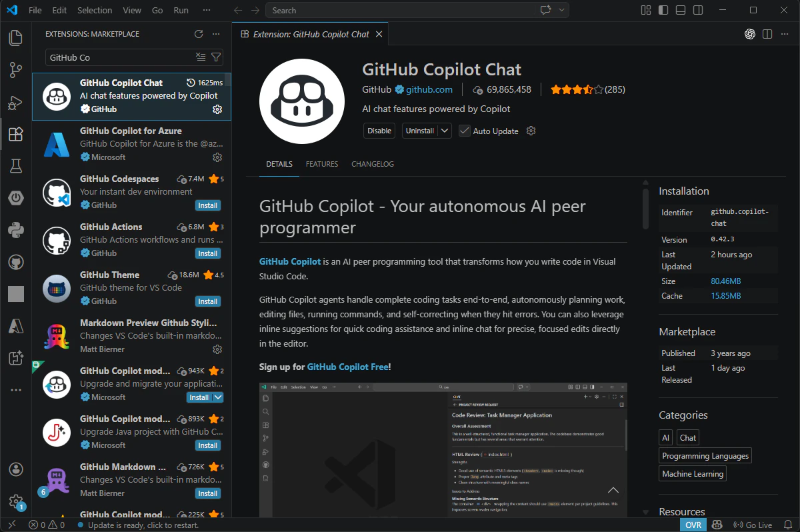
Task: Open the extensions filter funnel
Action: (215, 57)
